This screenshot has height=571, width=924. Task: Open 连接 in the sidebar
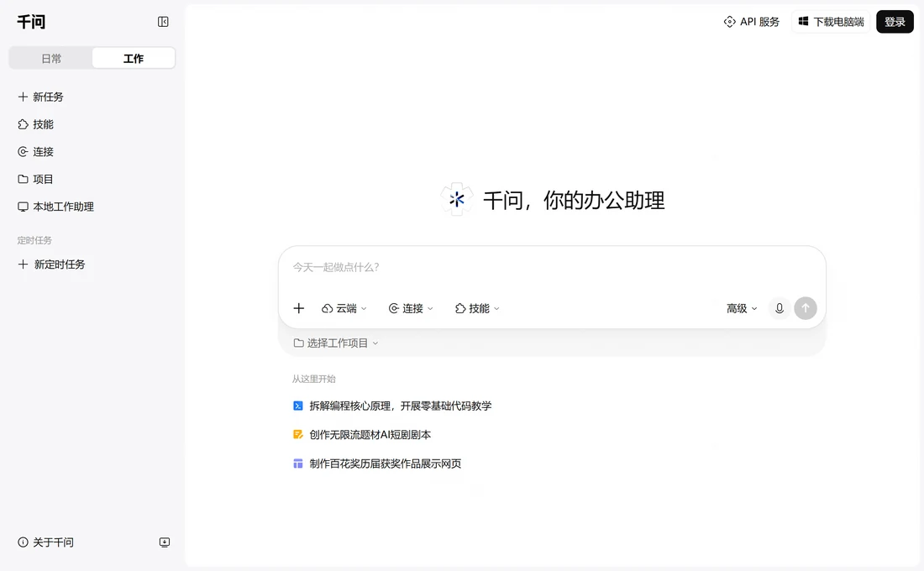(x=36, y=151)
